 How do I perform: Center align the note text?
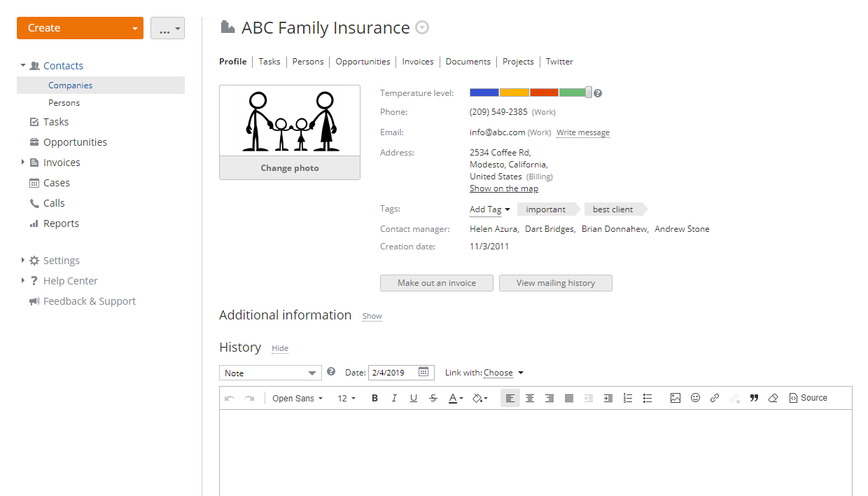point(530,398)
